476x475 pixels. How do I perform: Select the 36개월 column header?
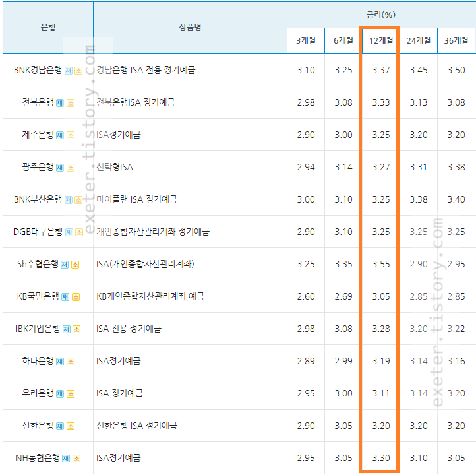click(456, 40)
